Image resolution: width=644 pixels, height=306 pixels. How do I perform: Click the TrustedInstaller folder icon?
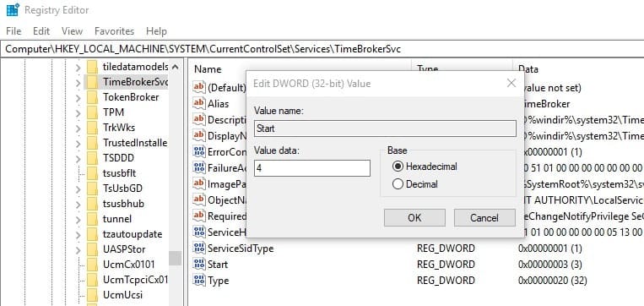[92, 143]
